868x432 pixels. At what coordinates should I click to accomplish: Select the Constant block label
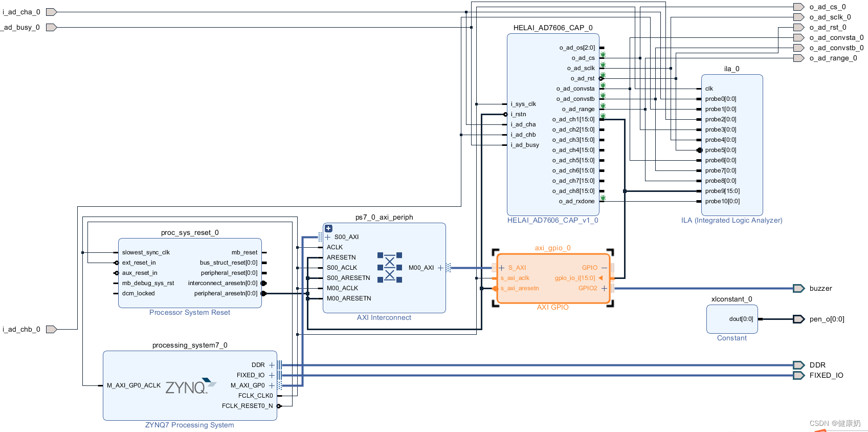[x=732, y=338]
